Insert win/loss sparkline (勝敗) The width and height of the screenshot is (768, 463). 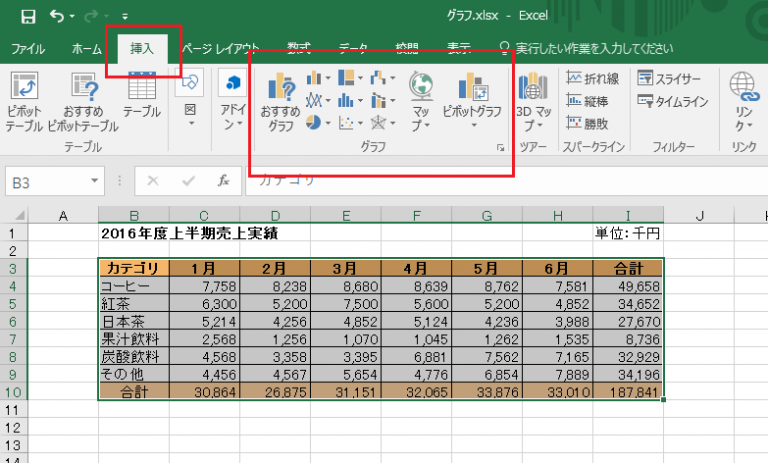(588, 123)
